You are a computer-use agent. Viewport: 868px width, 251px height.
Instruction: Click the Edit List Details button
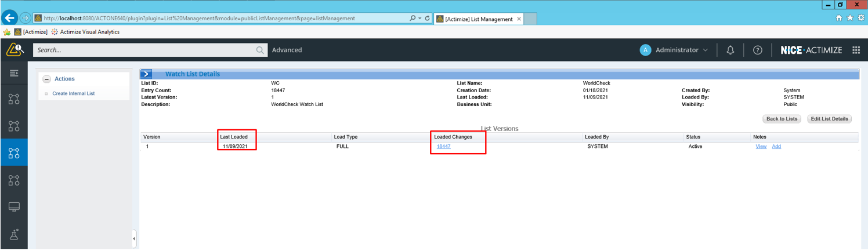tap(829, 119)
